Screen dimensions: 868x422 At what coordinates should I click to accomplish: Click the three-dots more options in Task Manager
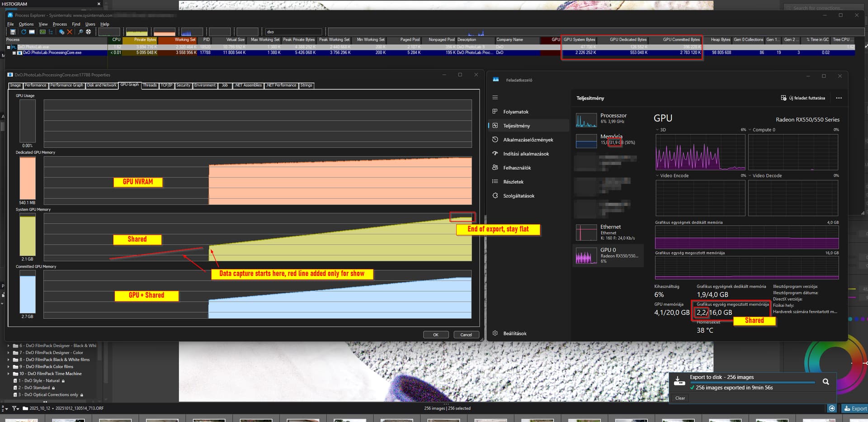click(839, 98)
